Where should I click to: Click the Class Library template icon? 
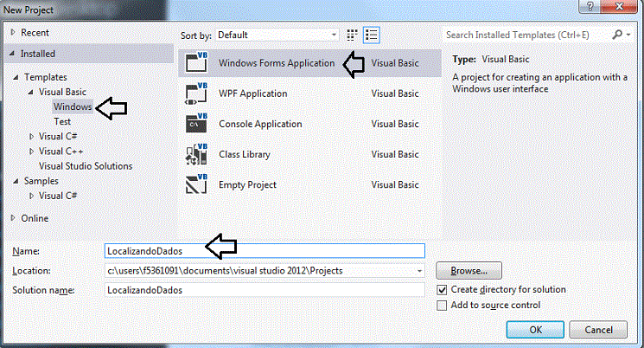pos(196,154)
